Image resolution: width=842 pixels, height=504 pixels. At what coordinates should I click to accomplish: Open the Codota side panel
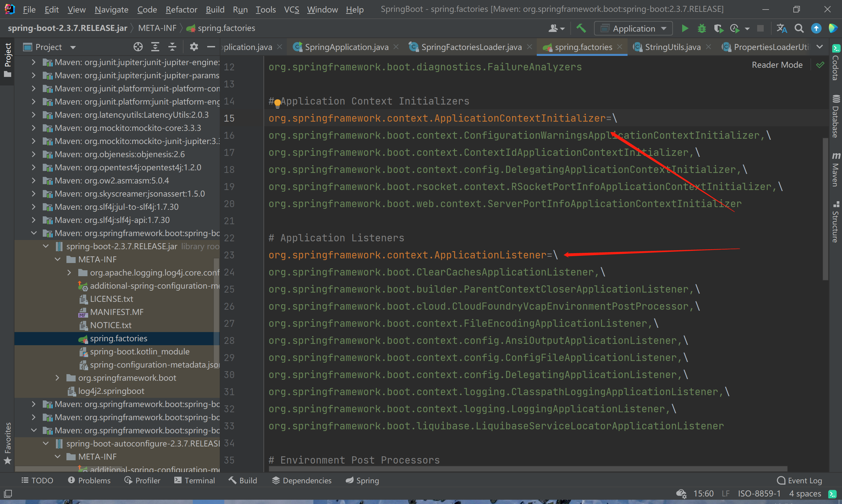click(836, 62)
